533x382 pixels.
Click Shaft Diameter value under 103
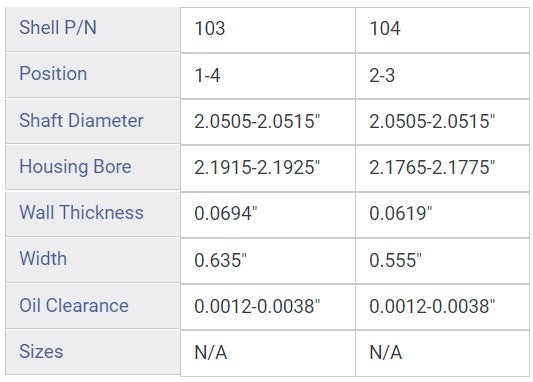[x=268, y=122]
